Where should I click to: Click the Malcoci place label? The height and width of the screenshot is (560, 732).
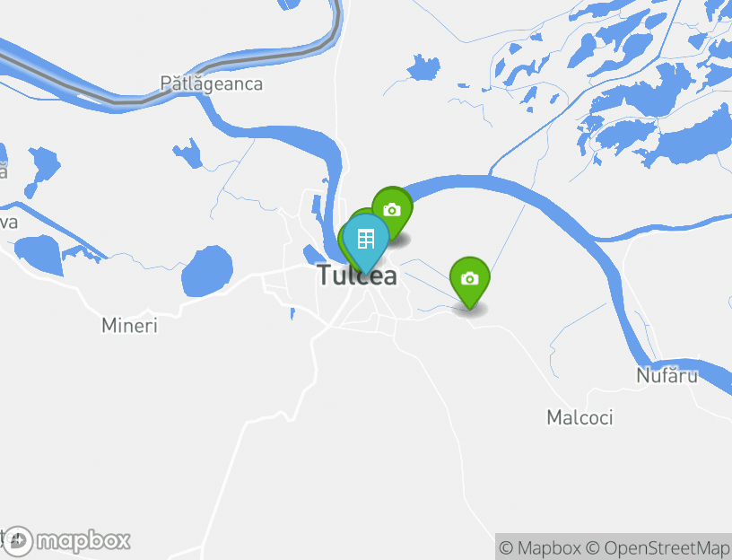(579, 417)
